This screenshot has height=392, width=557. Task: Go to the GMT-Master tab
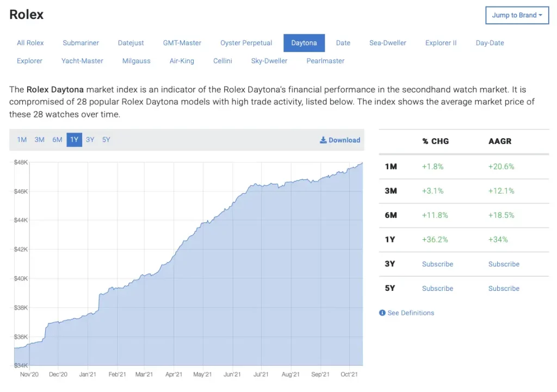tap(182, 43)
